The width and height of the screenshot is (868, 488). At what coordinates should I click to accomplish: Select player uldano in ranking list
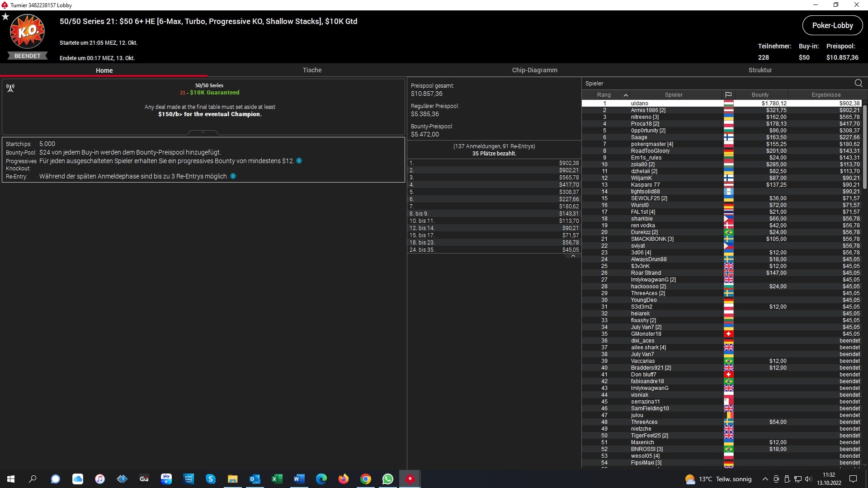coord(639,103)
